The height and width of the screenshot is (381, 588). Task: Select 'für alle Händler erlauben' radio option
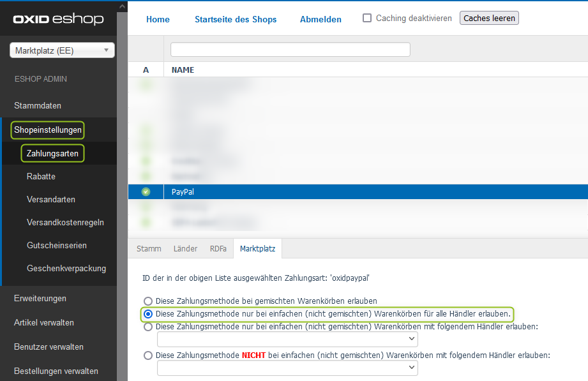click(148, 314)
